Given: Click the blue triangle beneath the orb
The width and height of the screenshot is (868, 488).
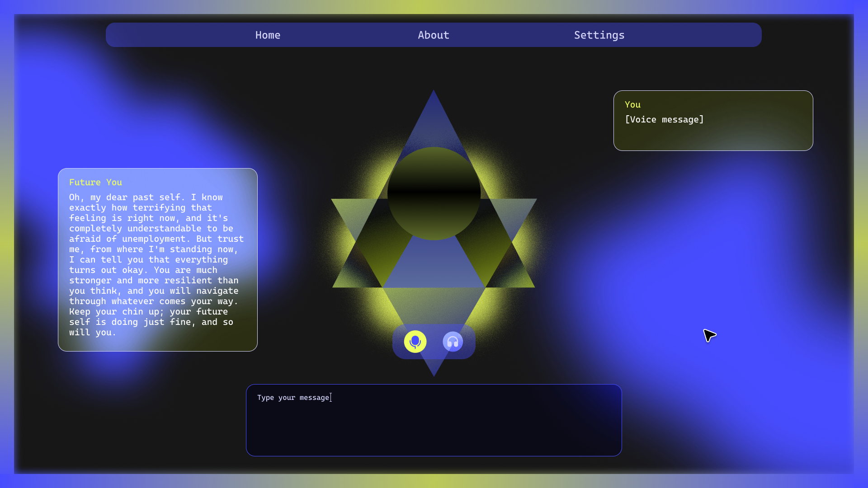Looking at the screenshot, I should (x=434, y=267).
